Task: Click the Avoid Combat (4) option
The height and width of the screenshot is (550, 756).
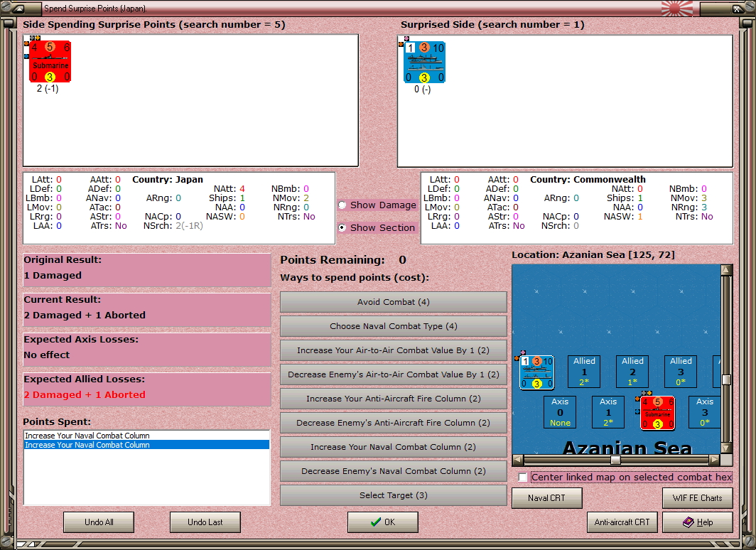Action: pyautogui.click(x=394, y=302)
